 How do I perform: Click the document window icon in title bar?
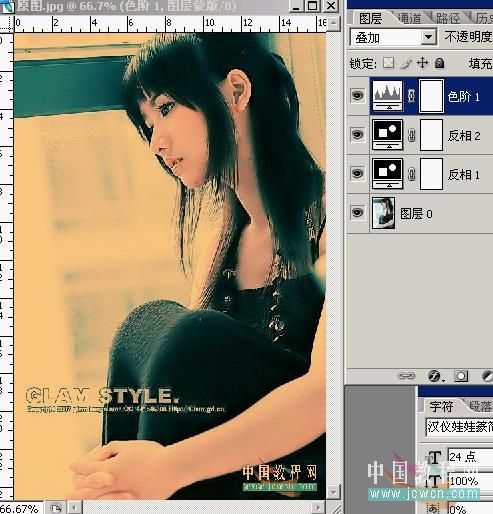coord(7,6)
